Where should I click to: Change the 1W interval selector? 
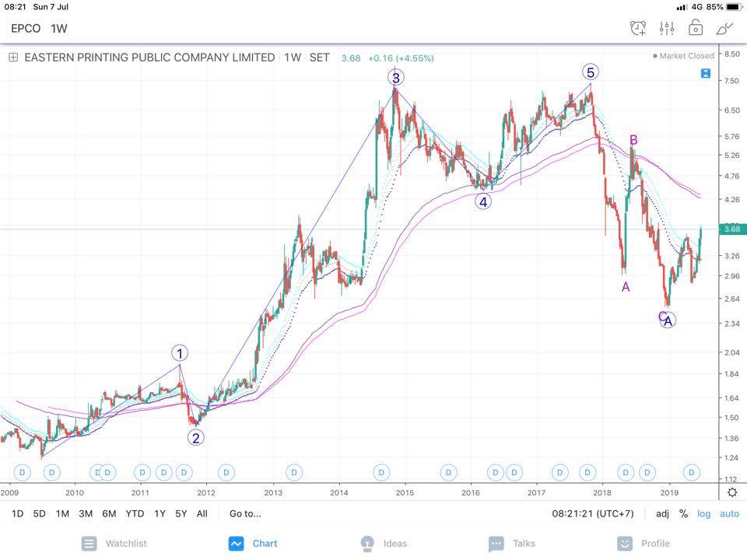tap(59, 29)
